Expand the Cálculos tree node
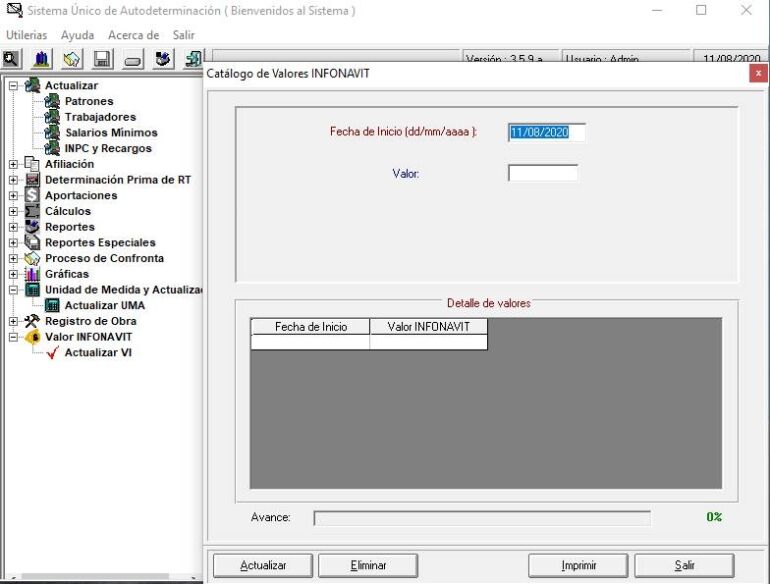This screenshot has height=584, width=770. (x=13, y=211)
